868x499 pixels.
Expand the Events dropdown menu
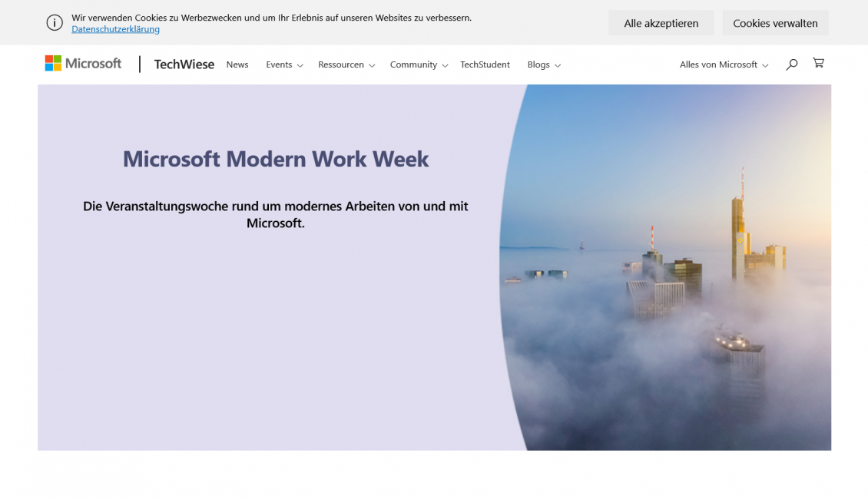click(284, 64)
